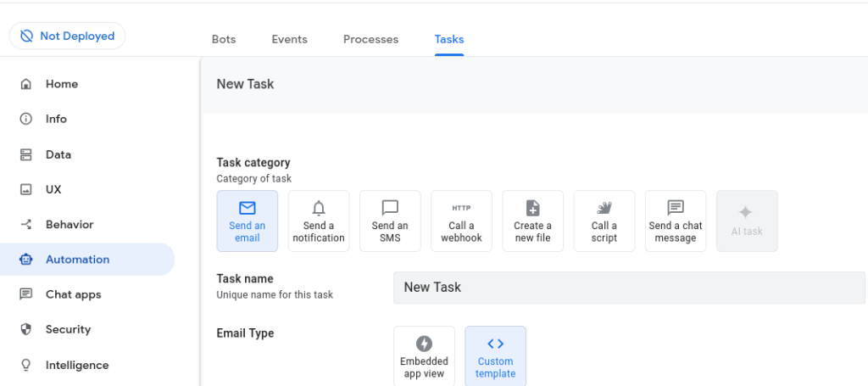This screenshot has height=386, width=868.
Task: Click the Unique name for this task text
Action: coord(275,294)
